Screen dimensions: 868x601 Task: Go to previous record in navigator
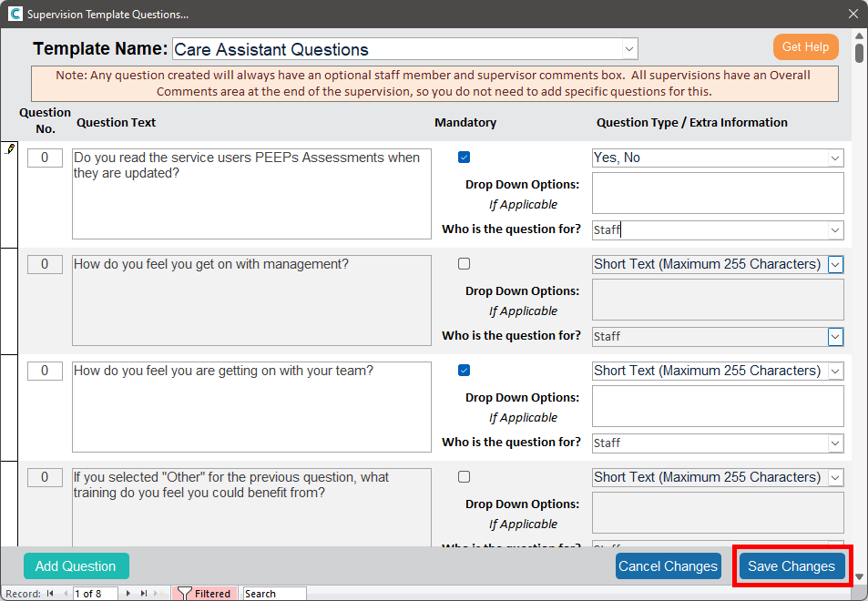pyautogui.click(x=65, y=594)
